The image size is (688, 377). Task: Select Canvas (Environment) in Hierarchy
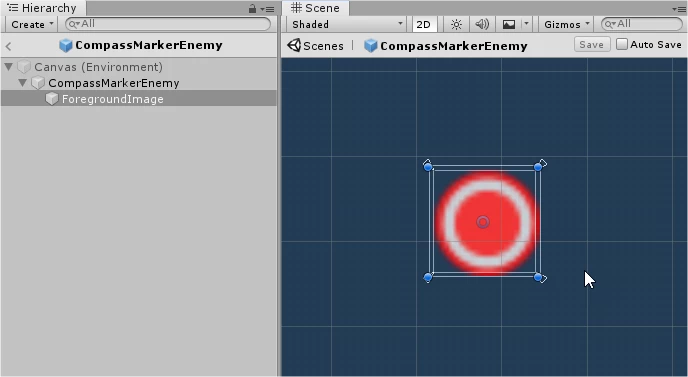98,67
